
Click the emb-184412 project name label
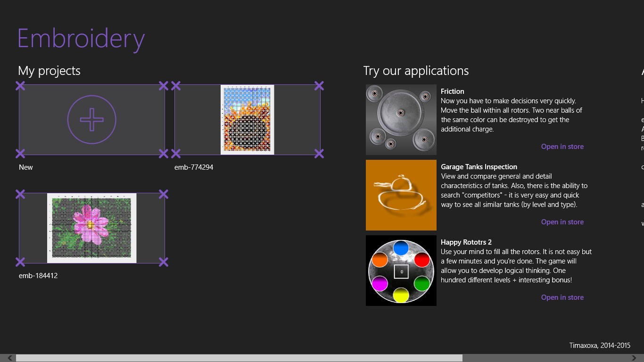coord(38,276)
